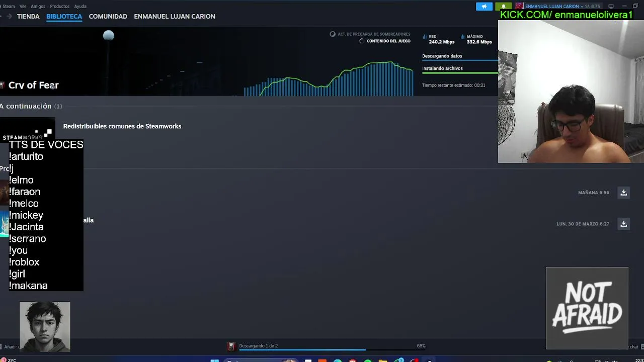Screen dimensions: 644x362
Task: Click the Cry of Fear game icon
Action: point(2,85)
